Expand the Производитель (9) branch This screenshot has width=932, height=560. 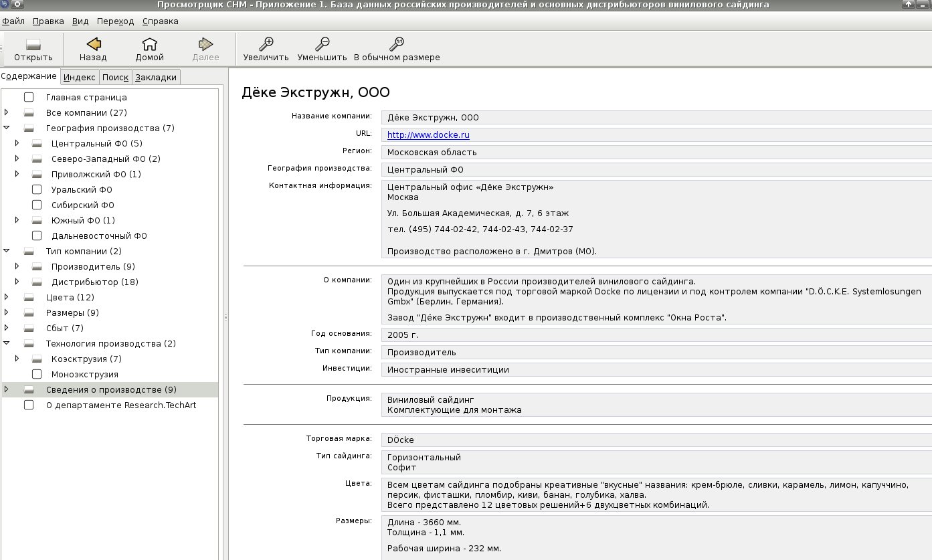pyautogui.click(x=17, y=266)
